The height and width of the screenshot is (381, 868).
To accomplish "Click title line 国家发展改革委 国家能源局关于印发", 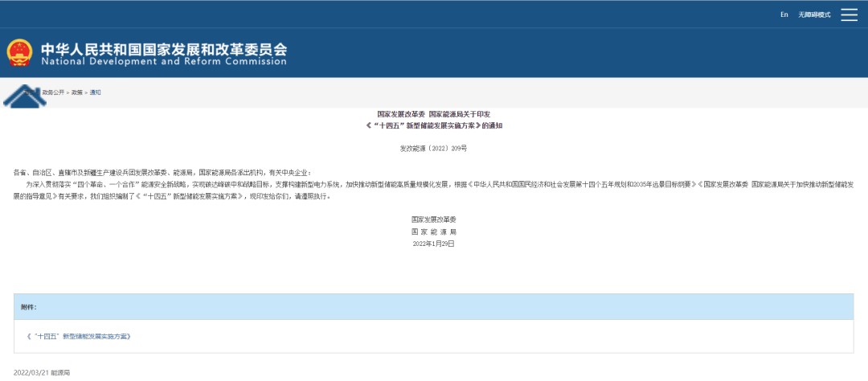I will [x=433, y=115].
